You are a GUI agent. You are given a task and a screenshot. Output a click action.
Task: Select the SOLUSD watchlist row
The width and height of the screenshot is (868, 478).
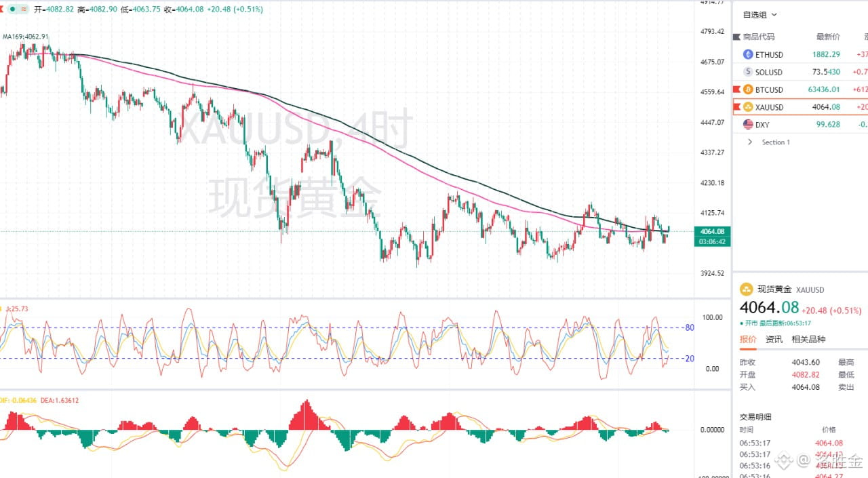800,72
